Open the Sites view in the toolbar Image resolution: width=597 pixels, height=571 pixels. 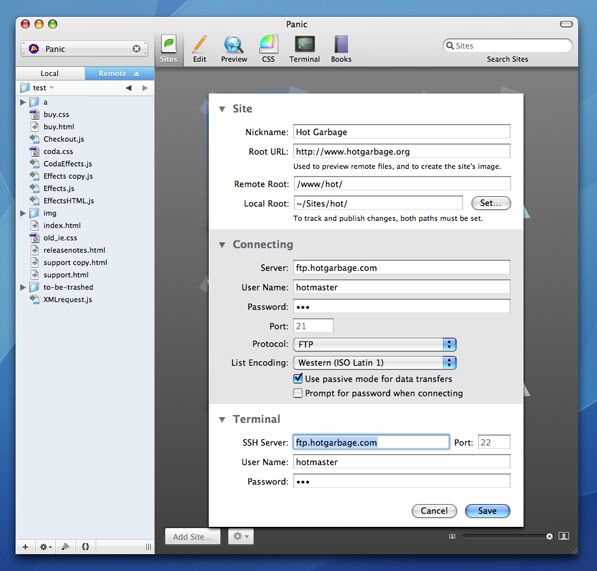[169, 49]
